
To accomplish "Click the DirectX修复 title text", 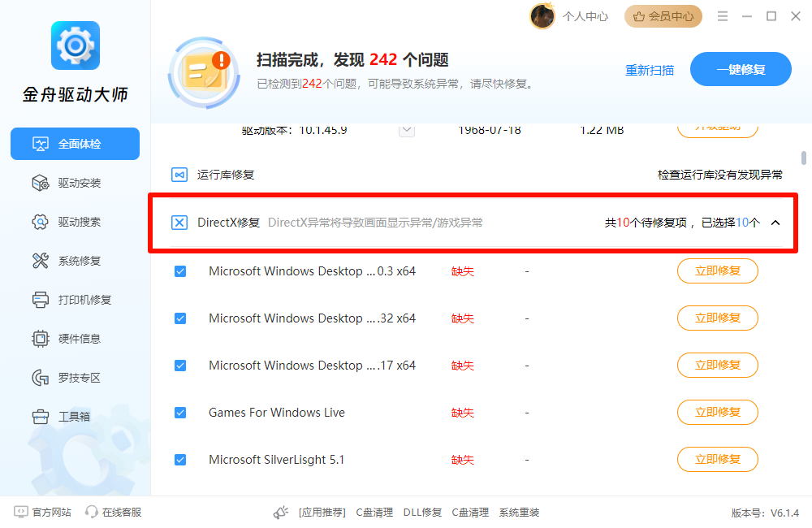I will tap(228, 223).
